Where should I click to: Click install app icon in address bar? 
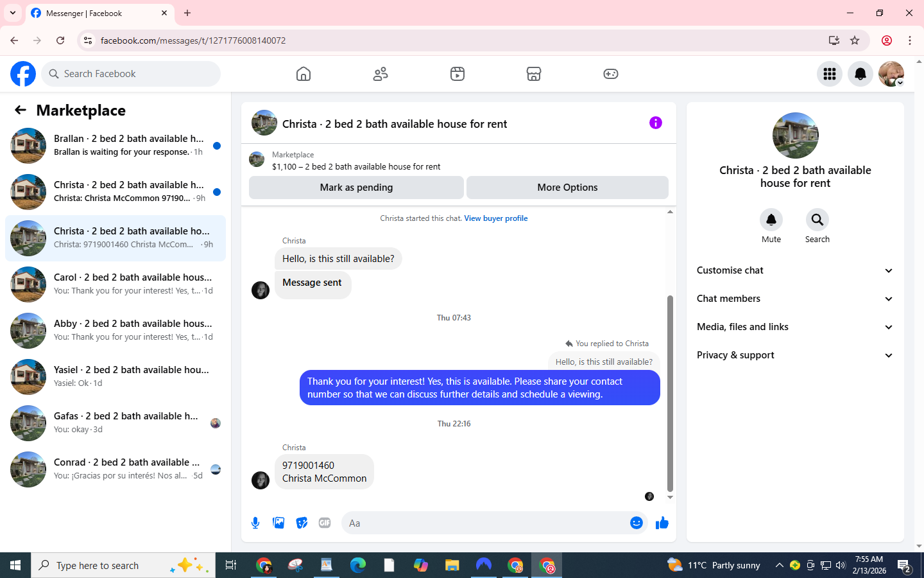coord(834,40)
